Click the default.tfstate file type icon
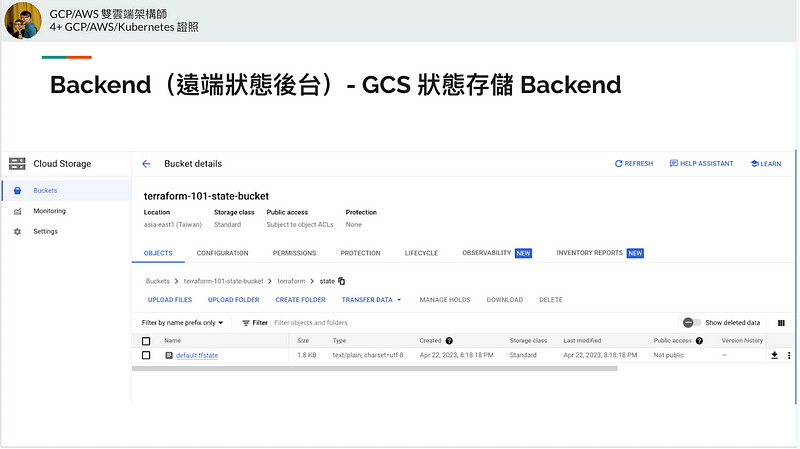This screenshot has width=800, height=449. click(169, 355)
